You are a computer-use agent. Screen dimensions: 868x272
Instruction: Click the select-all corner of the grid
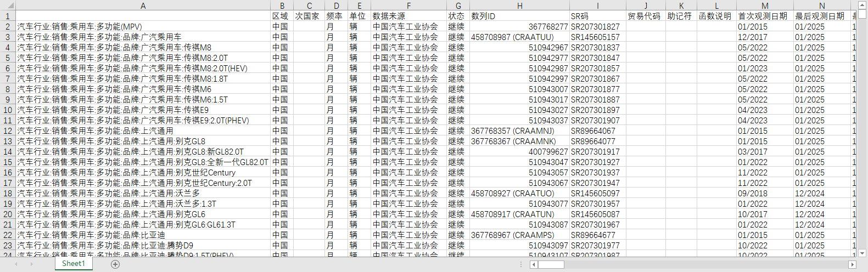(x=8, y=5)
